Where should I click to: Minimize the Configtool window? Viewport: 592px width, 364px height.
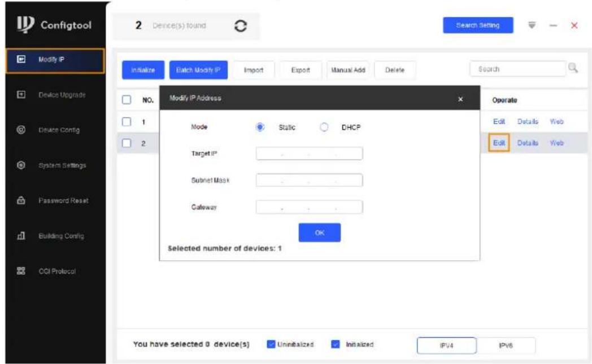pos(553,25)
